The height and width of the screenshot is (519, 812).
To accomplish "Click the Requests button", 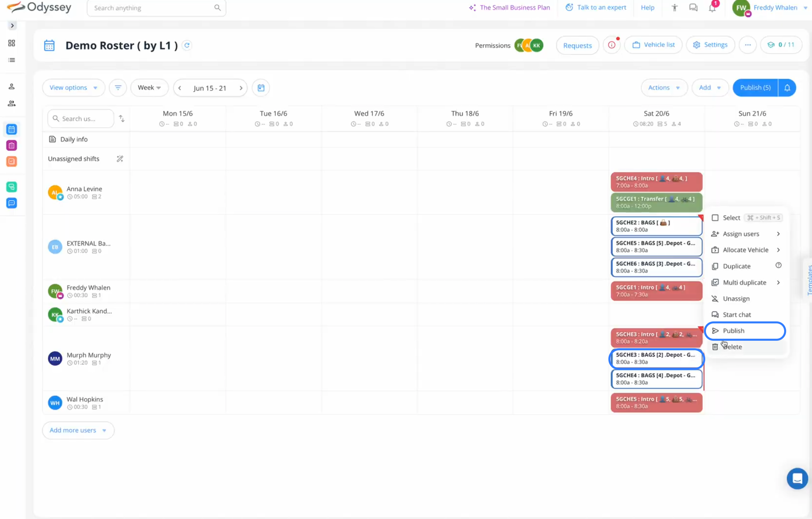I will 577,45.
